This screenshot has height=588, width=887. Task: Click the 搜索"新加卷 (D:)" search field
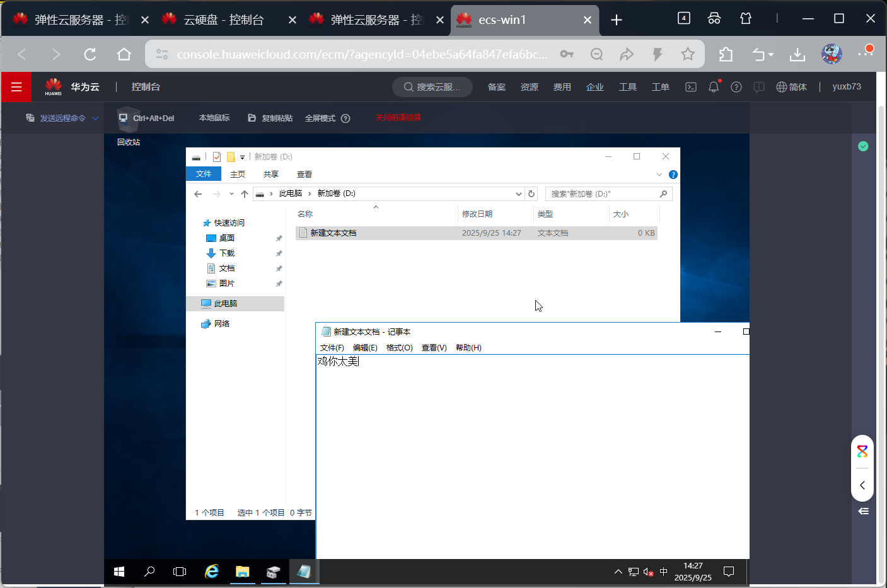(x=608, y=193)
